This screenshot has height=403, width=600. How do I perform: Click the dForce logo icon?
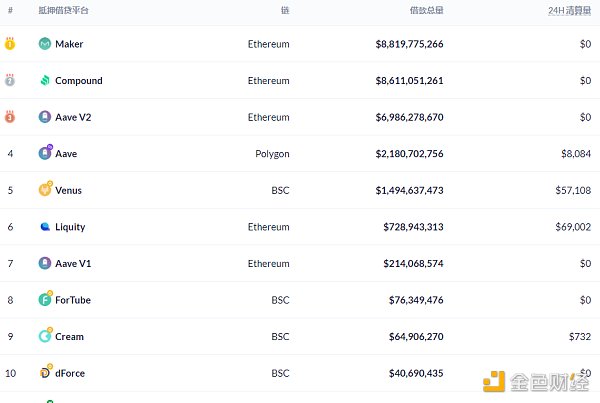[x=45, y=373]
